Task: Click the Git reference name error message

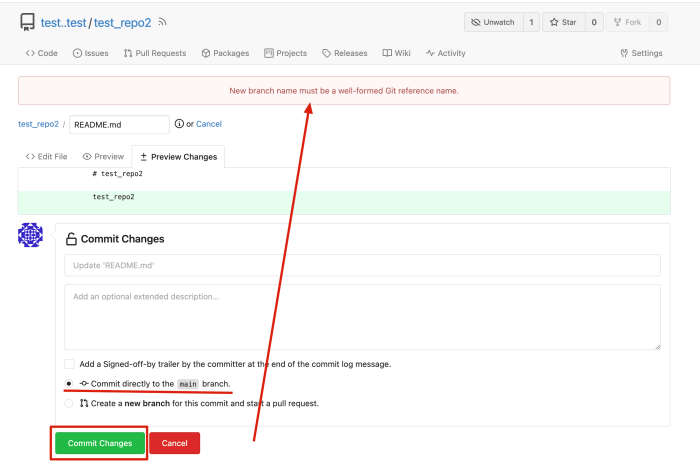Action: [344, 91]
